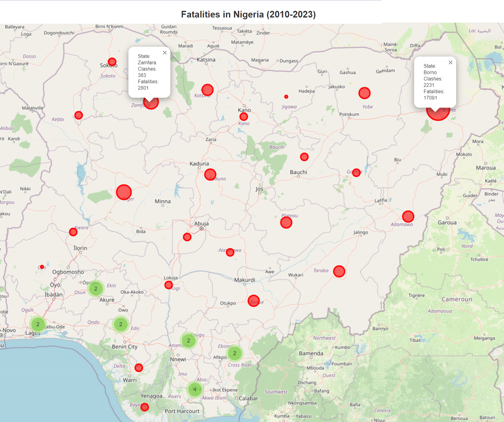
Task: Open the Niger state large red marker
Action: coord(124,192)
